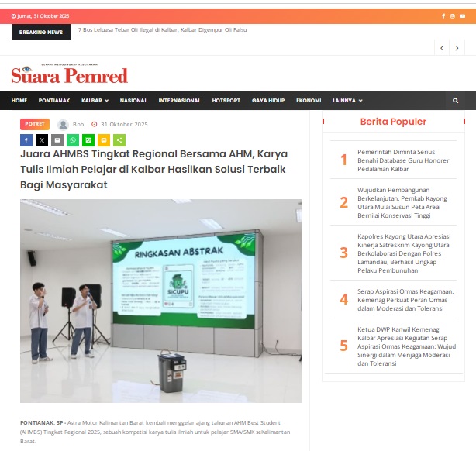Share article by email envelope icon
The image size is (476, 451).
tap(57, 140)
